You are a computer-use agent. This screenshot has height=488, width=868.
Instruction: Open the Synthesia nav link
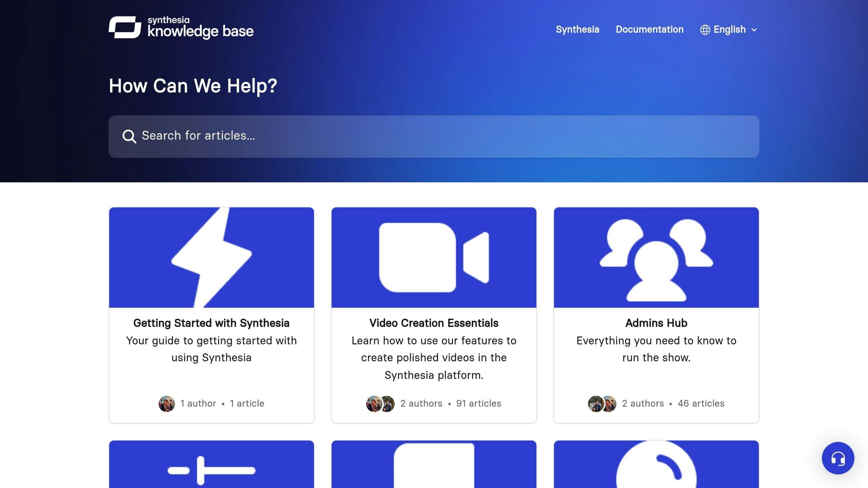pyautogui.click(x=577, y=30)
